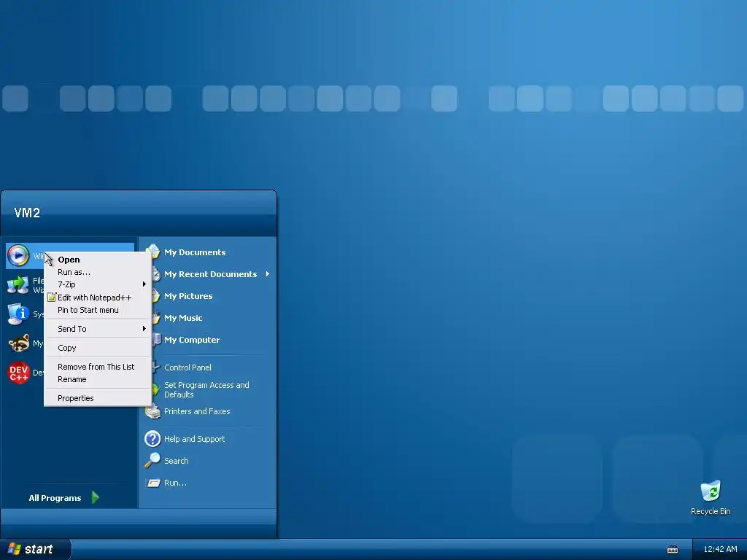Screen dimensions: 747x560
Task: Click the start button
Action: 35,549
